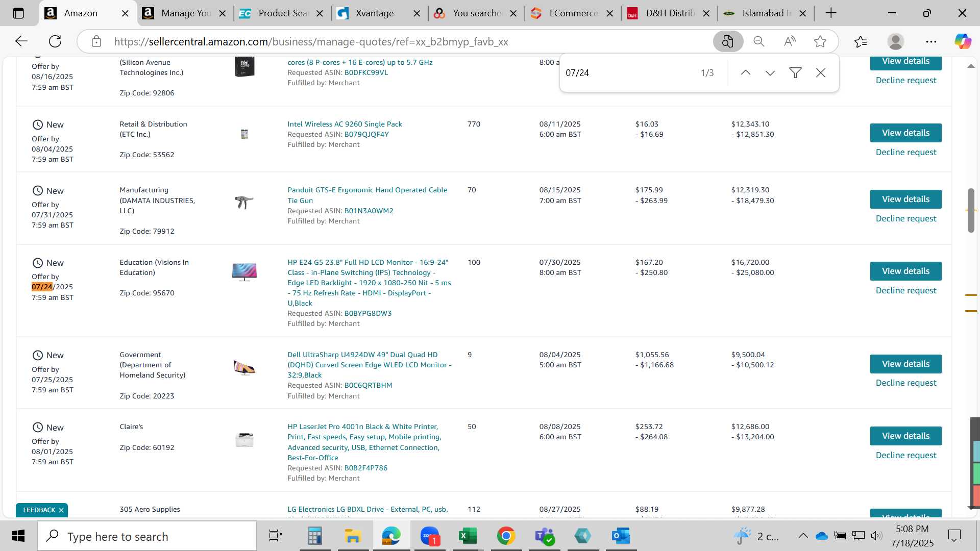The width and height of the screenshot is (980, 551).
Task: Dismiss the FEEDBACK badge with its X
Action: pos(61,510)
